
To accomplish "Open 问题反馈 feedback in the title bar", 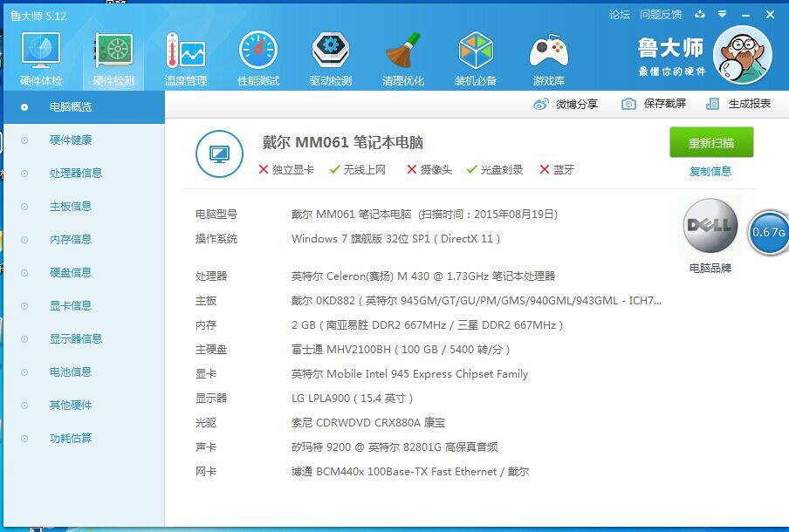I will (661, 15).
